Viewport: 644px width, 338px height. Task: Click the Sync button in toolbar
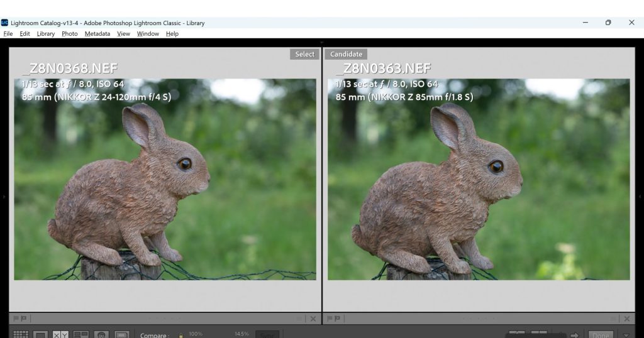(267, 335)
